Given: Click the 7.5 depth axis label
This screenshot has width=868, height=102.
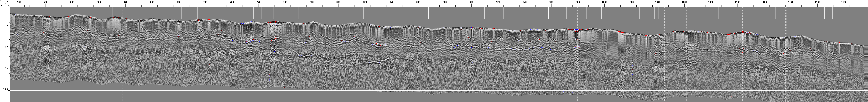Looking at the screenshot, I should 6,68.
